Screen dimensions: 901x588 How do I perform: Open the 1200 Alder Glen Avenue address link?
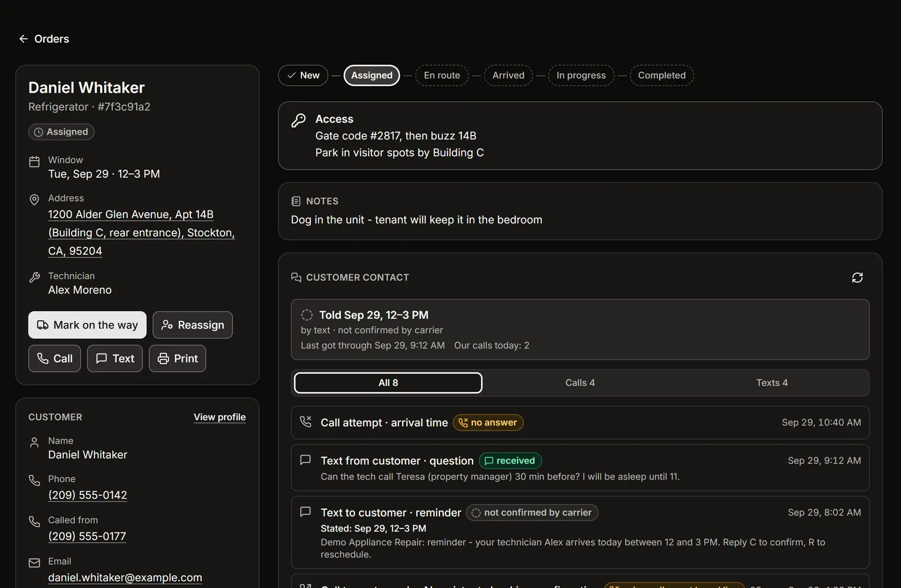click(x=141, y=233)
